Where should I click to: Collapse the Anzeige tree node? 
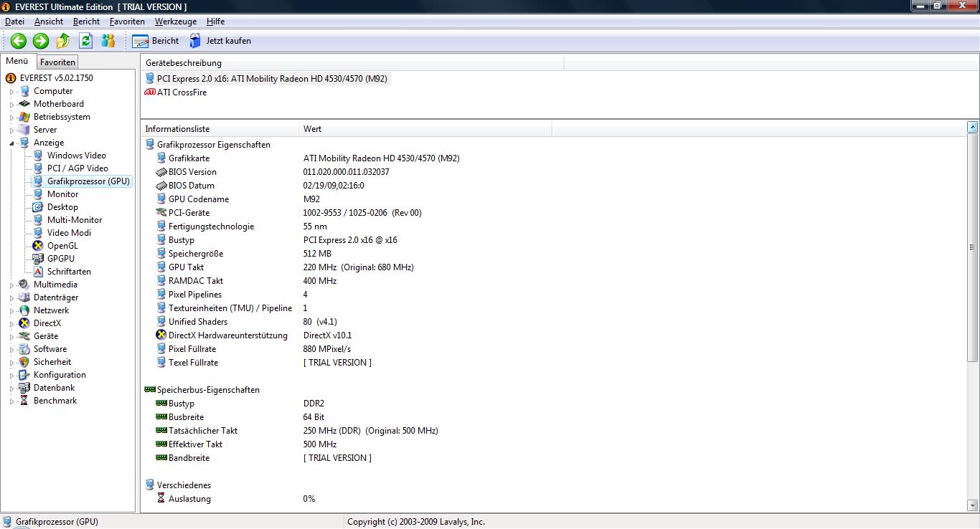(11, 143)
